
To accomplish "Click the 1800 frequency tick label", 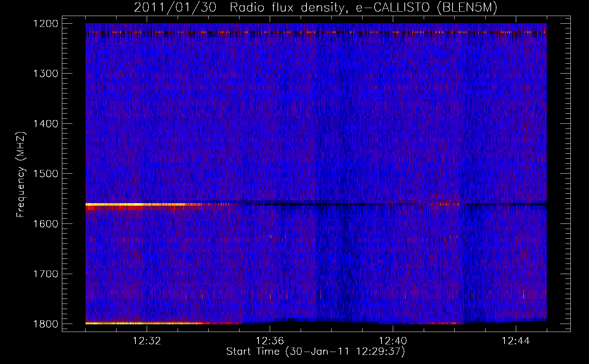I will pyautogui.click(x=45, y=324).
